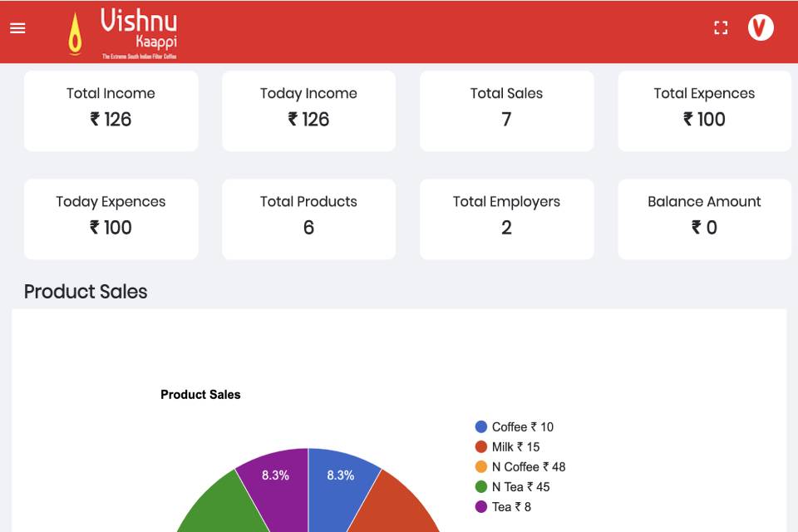The image size is (798, 532).
Task: Click the Vishnu Kaappi logo
Action: (123, 33)
